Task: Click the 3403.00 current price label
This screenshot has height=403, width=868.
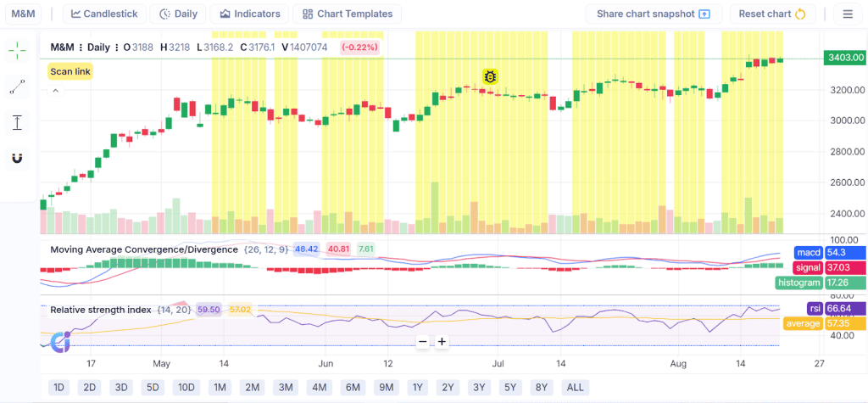Action: (845, 58)
